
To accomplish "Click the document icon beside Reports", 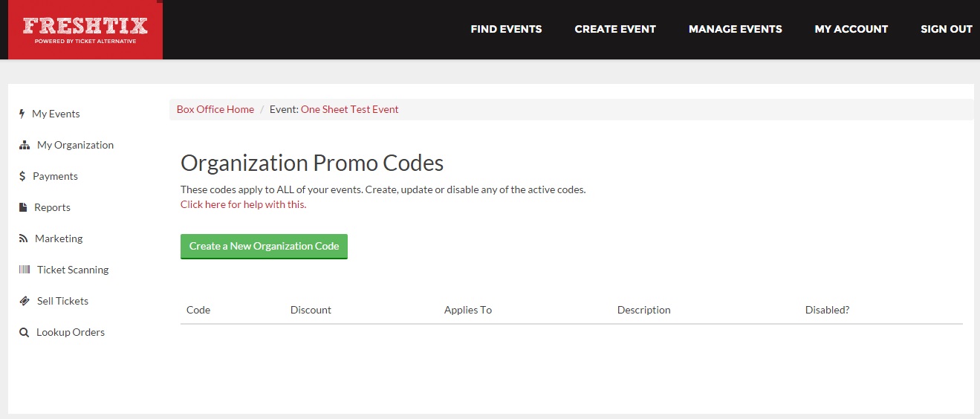I will pyautogui.click(x=23, y=207).
